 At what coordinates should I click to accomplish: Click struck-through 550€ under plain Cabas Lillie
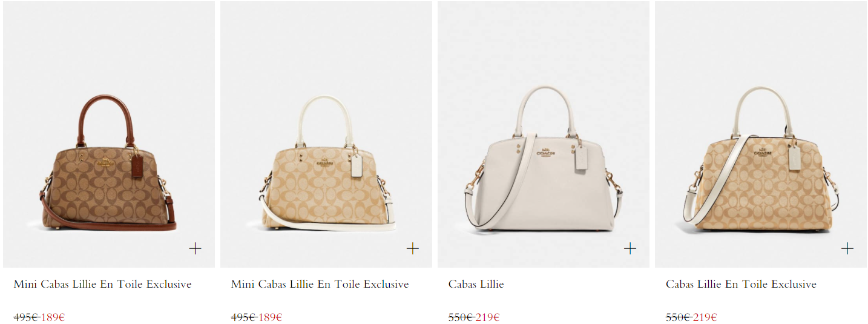[x=461, y=317]
